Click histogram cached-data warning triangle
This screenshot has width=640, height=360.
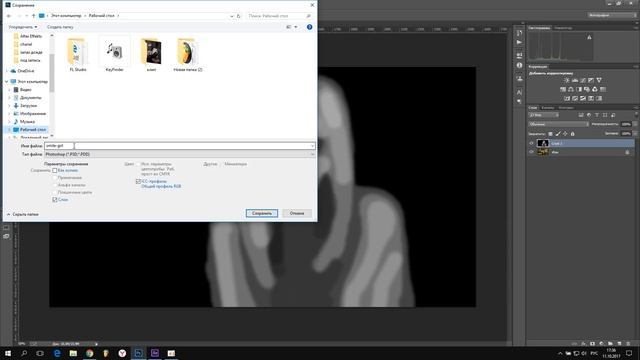[x=589, y=38]
